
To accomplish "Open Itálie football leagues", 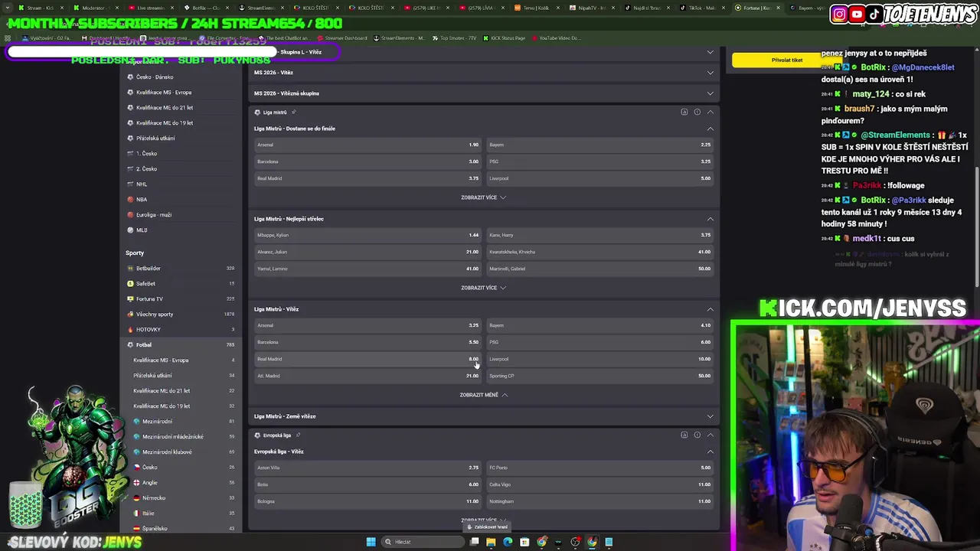I will (181, 514).
